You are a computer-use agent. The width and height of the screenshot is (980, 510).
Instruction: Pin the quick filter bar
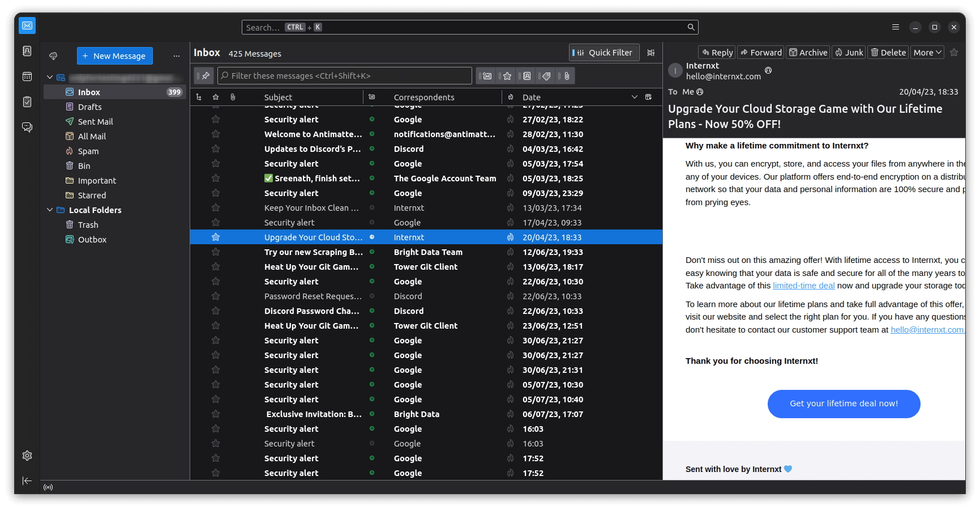coord(204,75)
